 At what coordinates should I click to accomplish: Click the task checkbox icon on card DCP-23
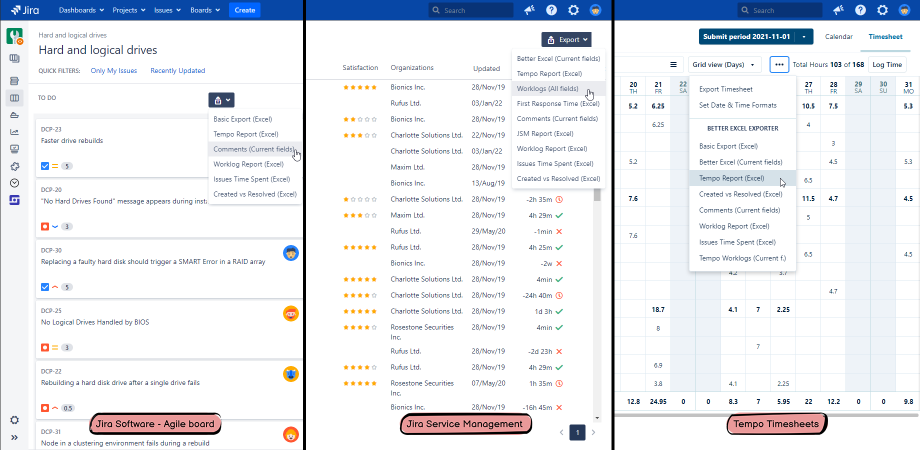[x=45, y=166]
